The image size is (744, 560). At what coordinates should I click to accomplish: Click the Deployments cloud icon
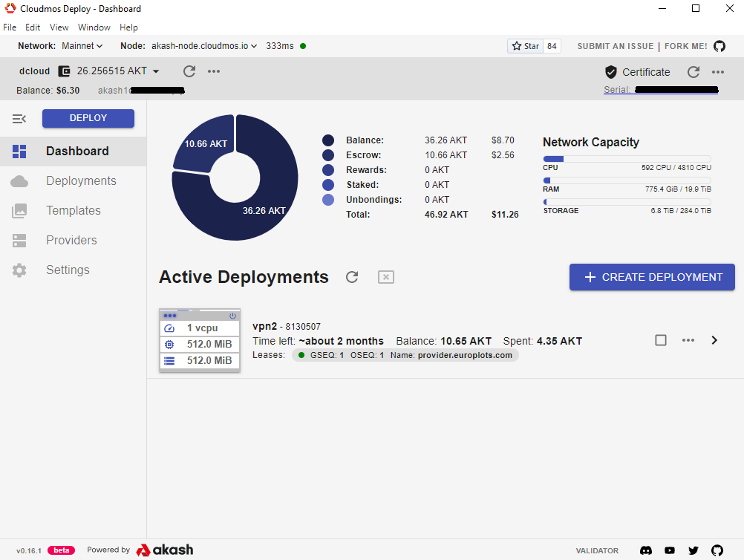19,181
